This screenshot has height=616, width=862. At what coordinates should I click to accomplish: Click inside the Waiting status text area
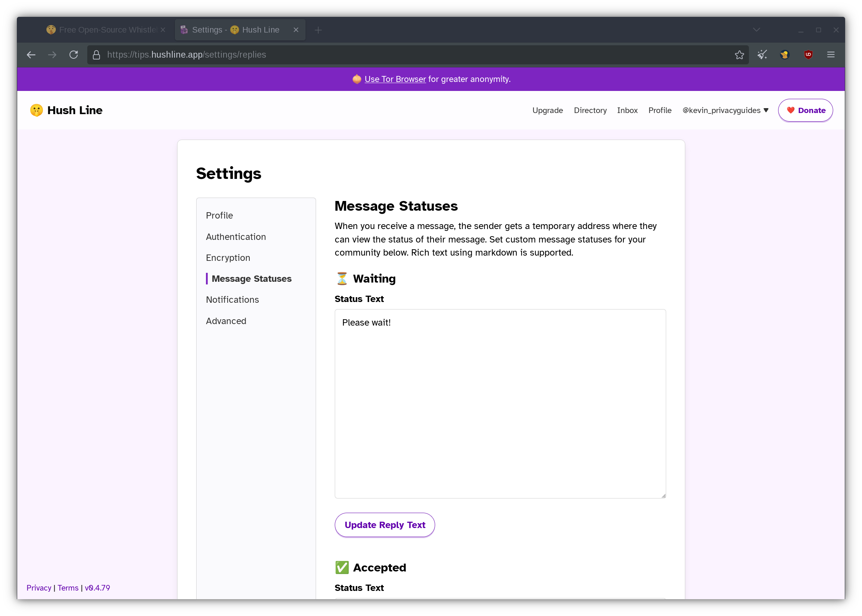tap(500, 403)
